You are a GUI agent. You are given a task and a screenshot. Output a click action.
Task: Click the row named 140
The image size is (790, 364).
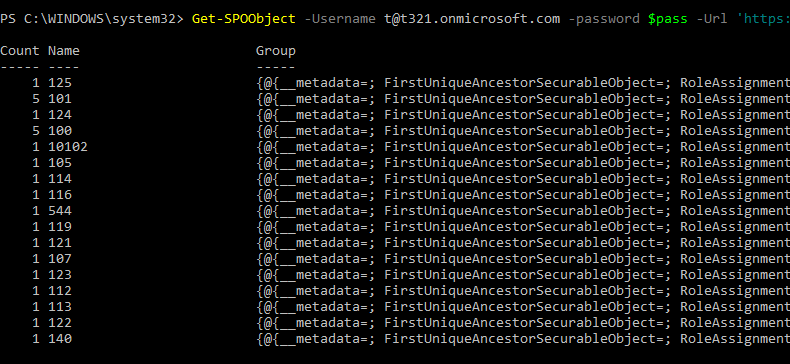[x=395, y=339]
